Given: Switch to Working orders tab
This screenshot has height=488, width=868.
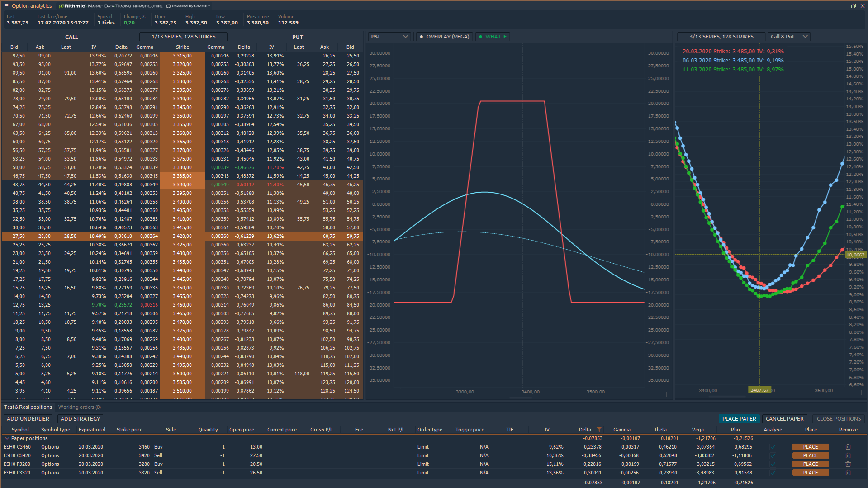Looking at the screenshot, I should click(79, 407).
